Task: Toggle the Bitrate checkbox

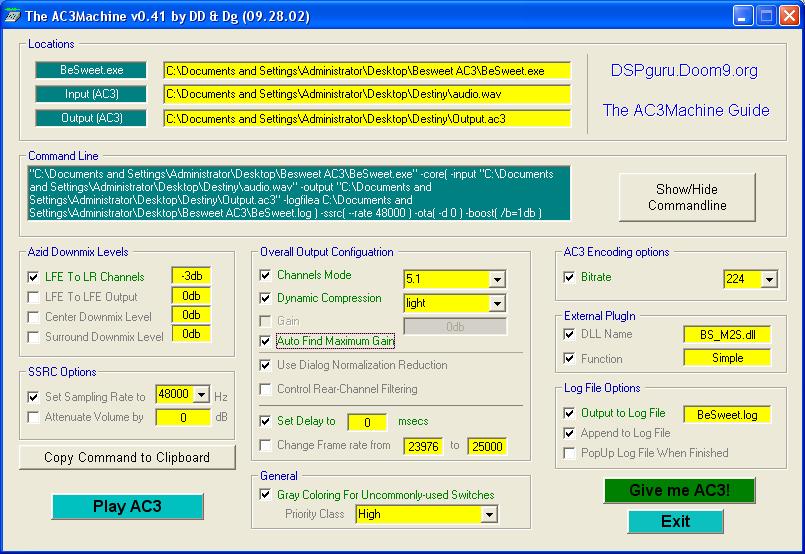Action: coord(569,277)
